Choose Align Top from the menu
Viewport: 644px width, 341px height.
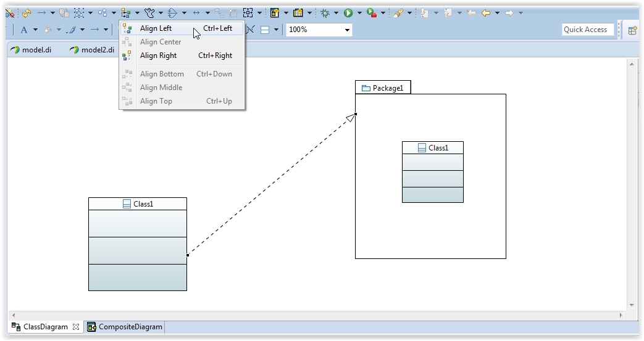pyautogui.click(x=182, y=101)
